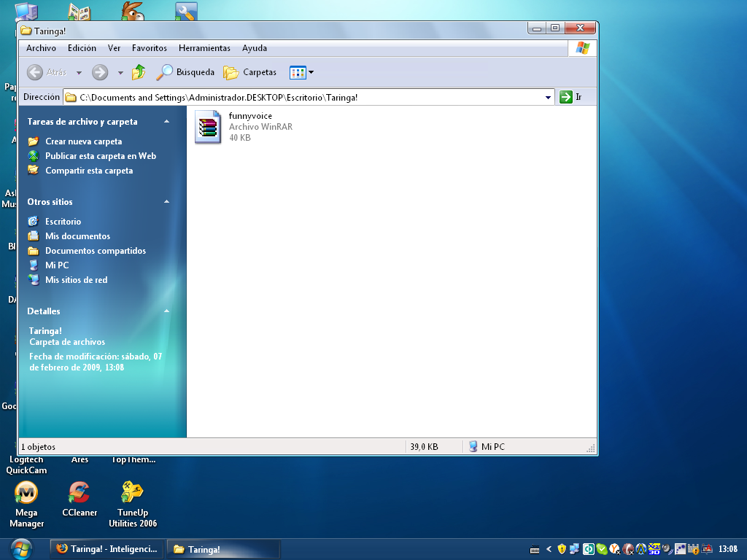Toggle the Carpetas folder pane
This screenshot has height=560, width=747.
[x=250, y=72]
